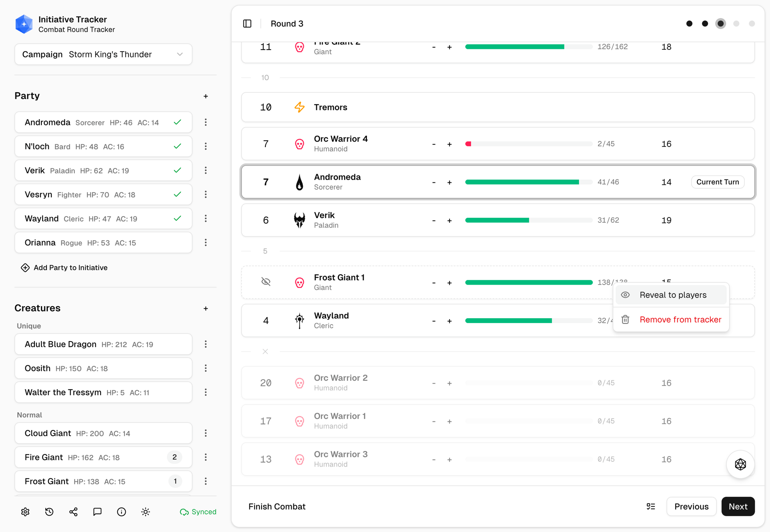This screenshot has width=770, height=532.
Task: Open options for Andromeda in Party
Action: click(206, 122)
